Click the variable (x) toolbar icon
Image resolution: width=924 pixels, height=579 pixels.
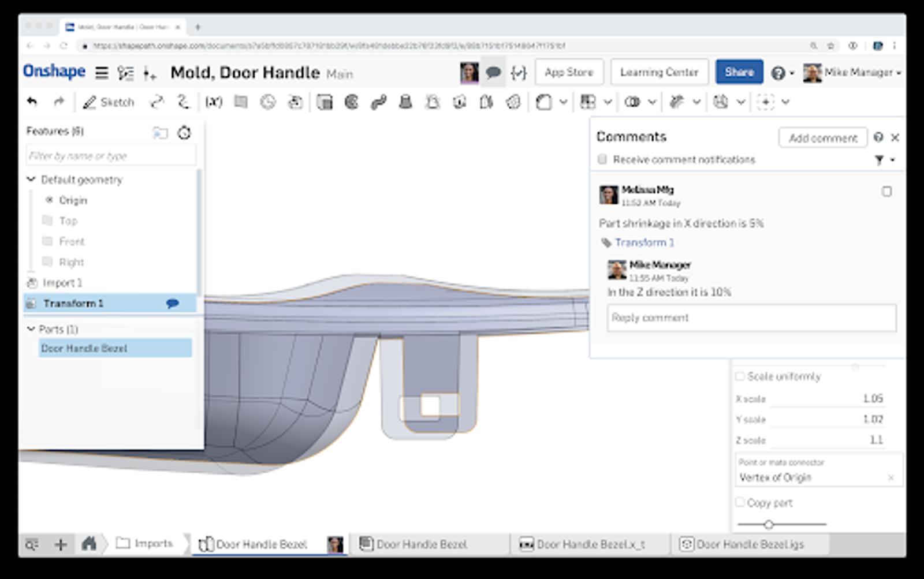pos(214,102)
